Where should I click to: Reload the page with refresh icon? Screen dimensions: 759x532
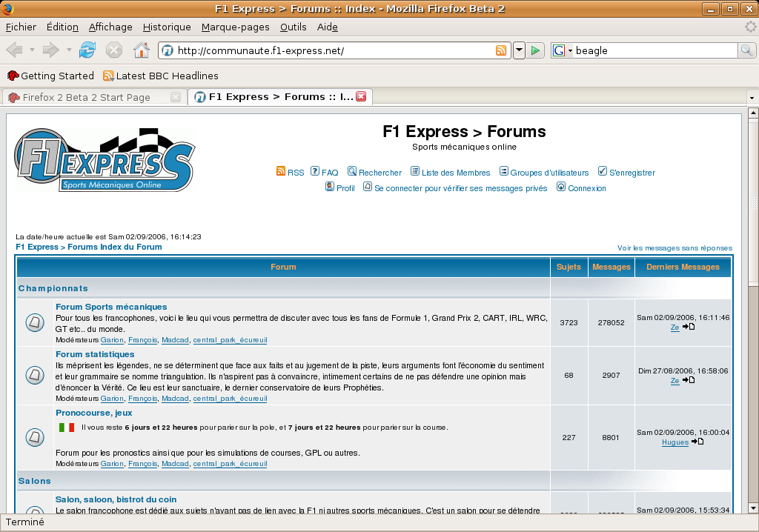(87, 50)
